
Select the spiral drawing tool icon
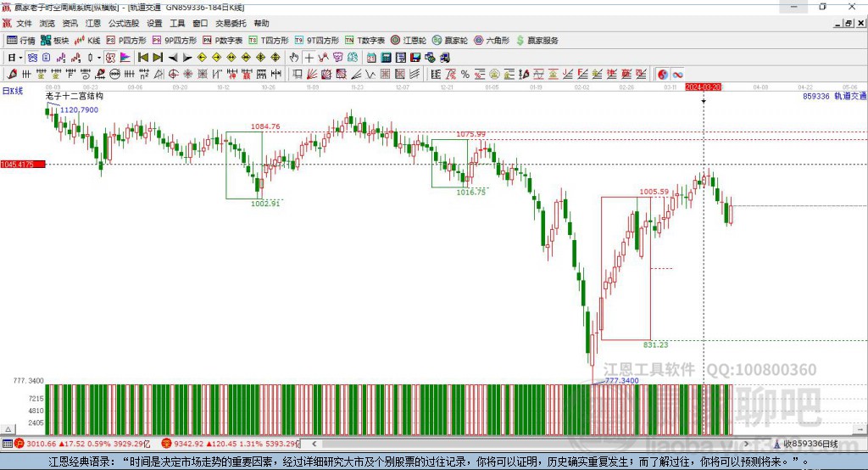click(86, 74)
